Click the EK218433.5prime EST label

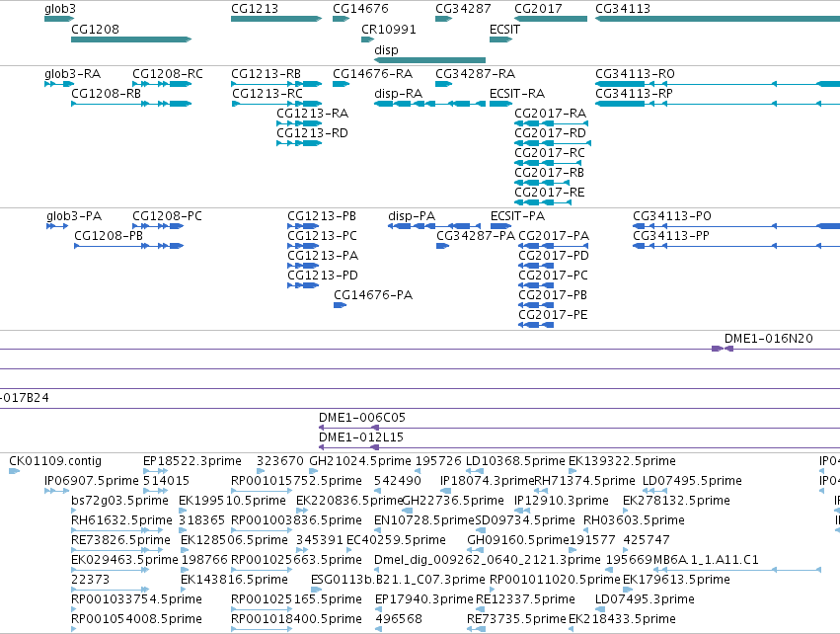point(622,619)
